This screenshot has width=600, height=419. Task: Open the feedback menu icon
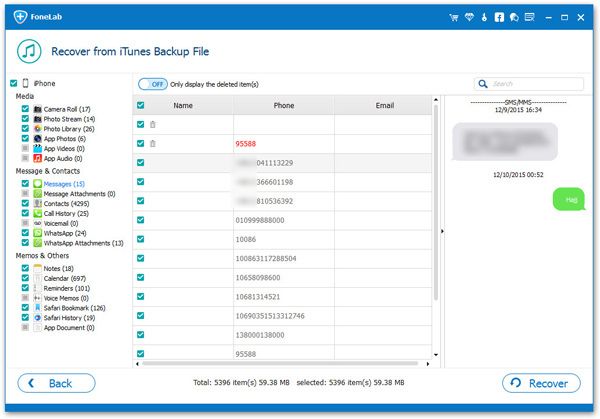[530, 17]
